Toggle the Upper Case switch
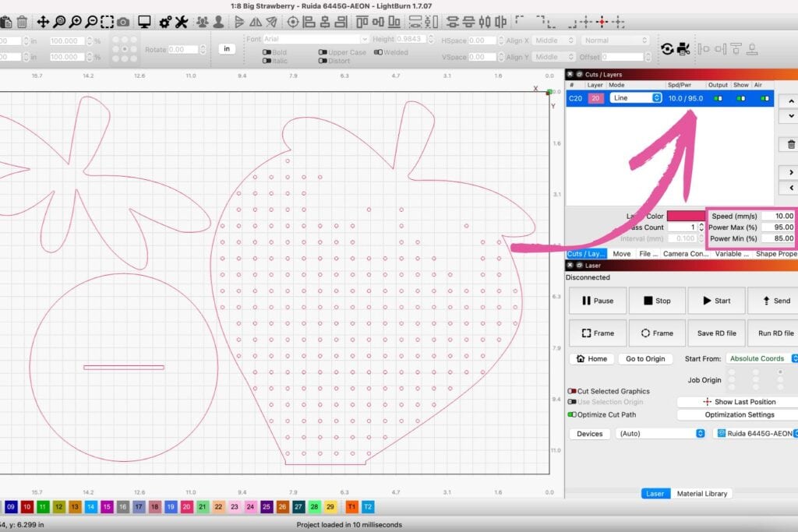Screen dimensions: 798x532 (x=323, y=52)
